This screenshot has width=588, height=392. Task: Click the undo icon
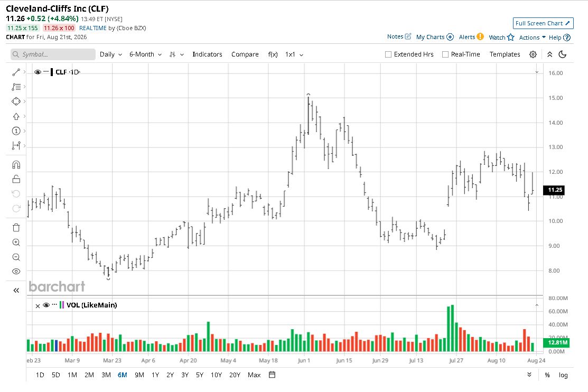point(16,194)
